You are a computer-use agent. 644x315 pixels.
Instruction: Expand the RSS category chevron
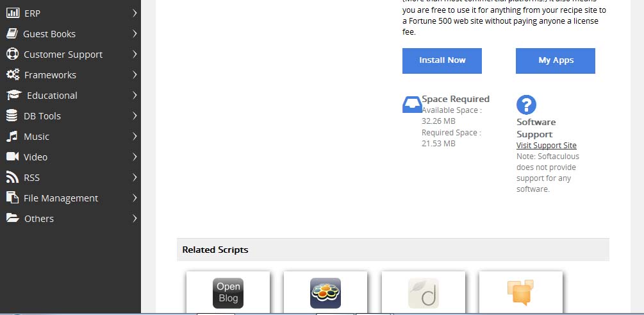(135, 177)
